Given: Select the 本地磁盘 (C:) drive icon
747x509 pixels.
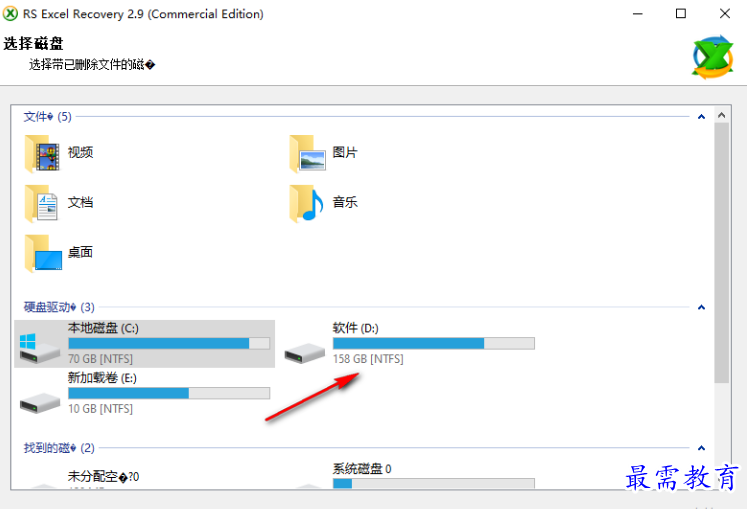Looking at the screenshot, I should coord(40,345).
